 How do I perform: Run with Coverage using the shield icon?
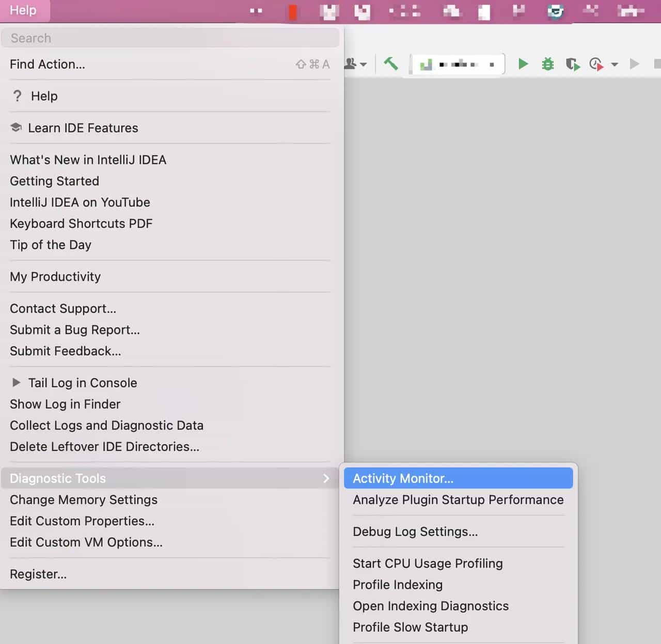tap(573, 64)
